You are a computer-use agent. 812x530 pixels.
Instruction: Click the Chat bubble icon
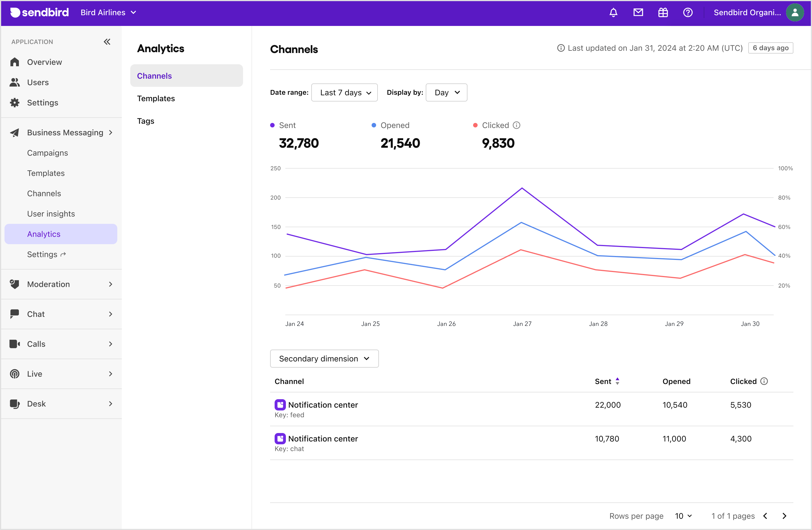(x=15, y=314)
